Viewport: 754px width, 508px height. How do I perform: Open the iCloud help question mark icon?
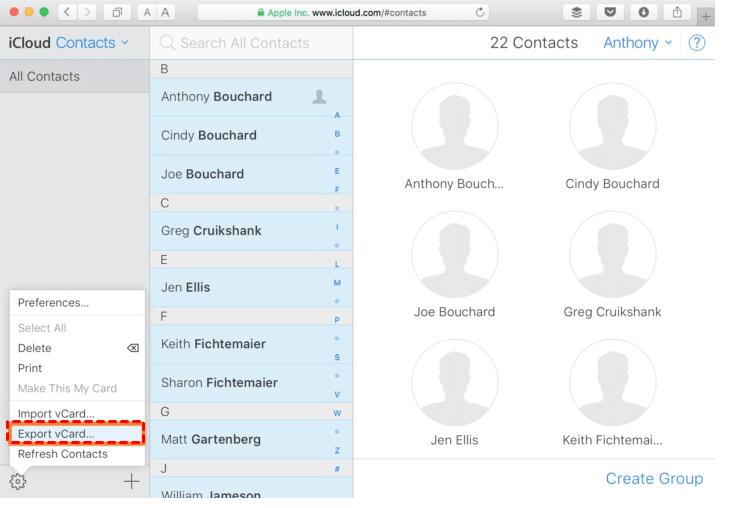tap(697, 43)
